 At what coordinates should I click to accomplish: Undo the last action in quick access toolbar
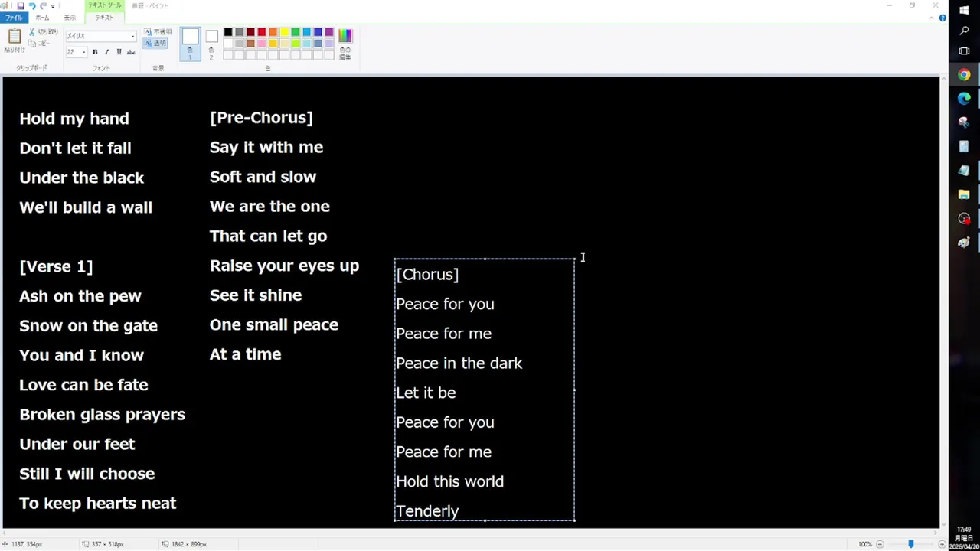[32, 5]
